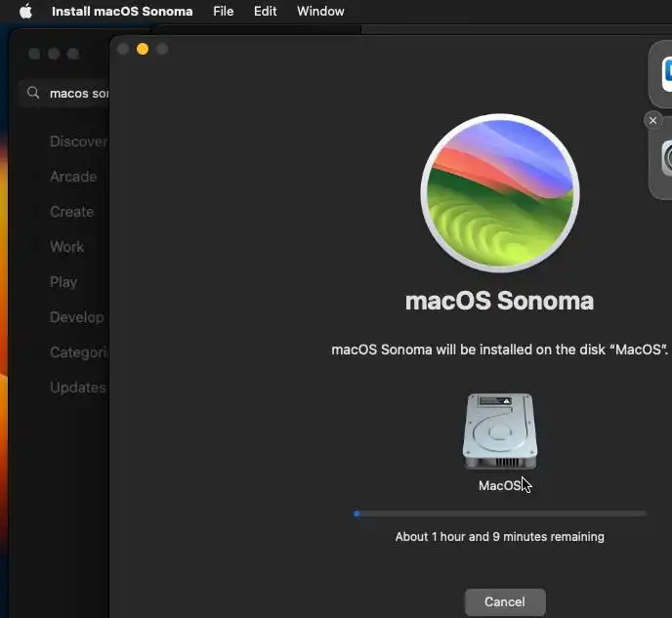The image size is (672, 618).
Task: Click the 'macOS Sonoma' title heading
Action: [x=500, y=301]
